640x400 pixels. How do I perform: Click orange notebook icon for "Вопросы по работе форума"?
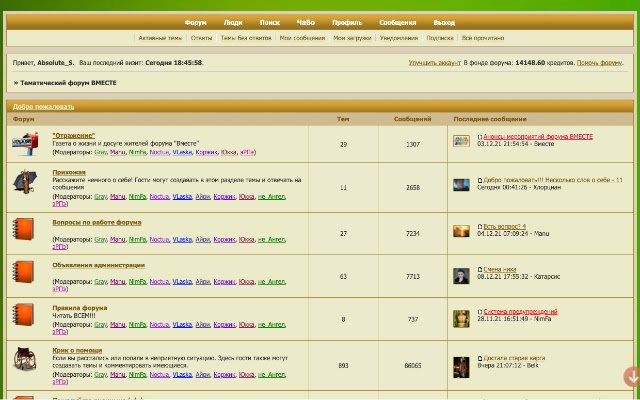click(25, 230)
